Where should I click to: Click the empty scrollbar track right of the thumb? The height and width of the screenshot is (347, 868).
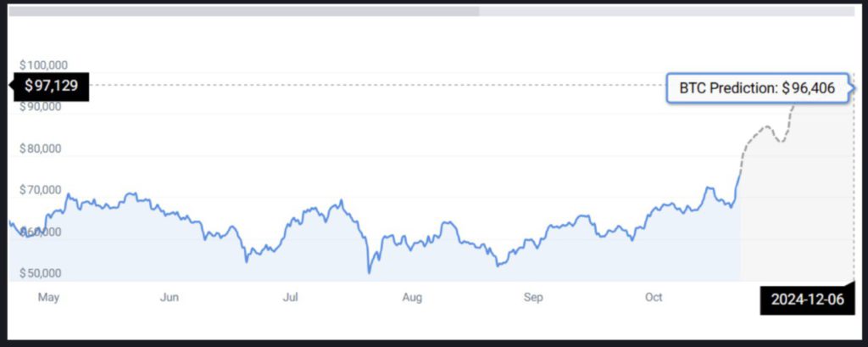[x=670, y=12]
